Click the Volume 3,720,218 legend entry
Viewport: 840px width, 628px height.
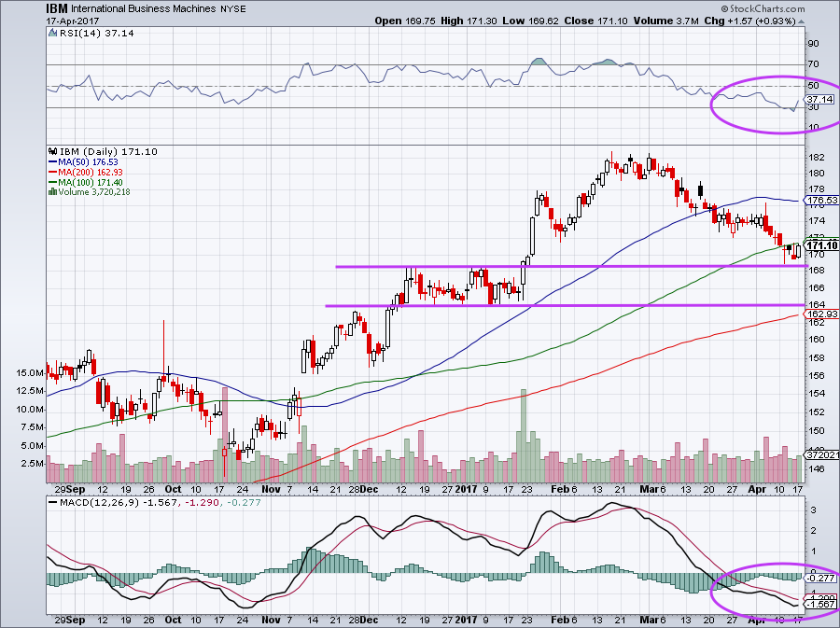[94, 191]
